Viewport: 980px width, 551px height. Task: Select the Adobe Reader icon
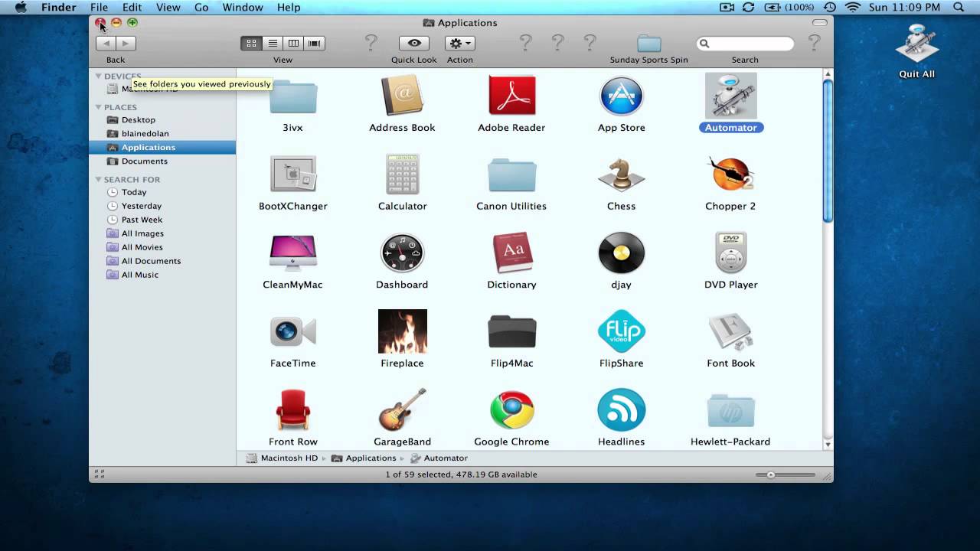click(511, 96)
